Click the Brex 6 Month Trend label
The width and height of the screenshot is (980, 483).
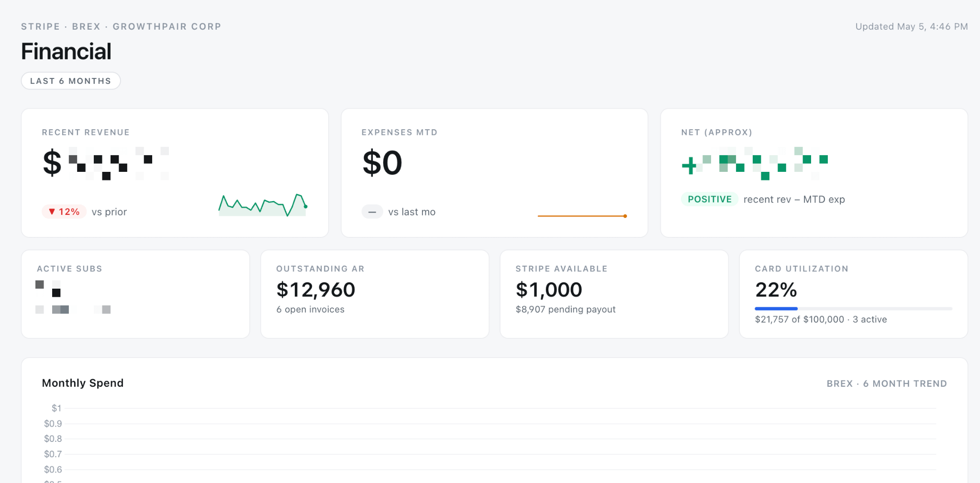click(x=887, y=383)
